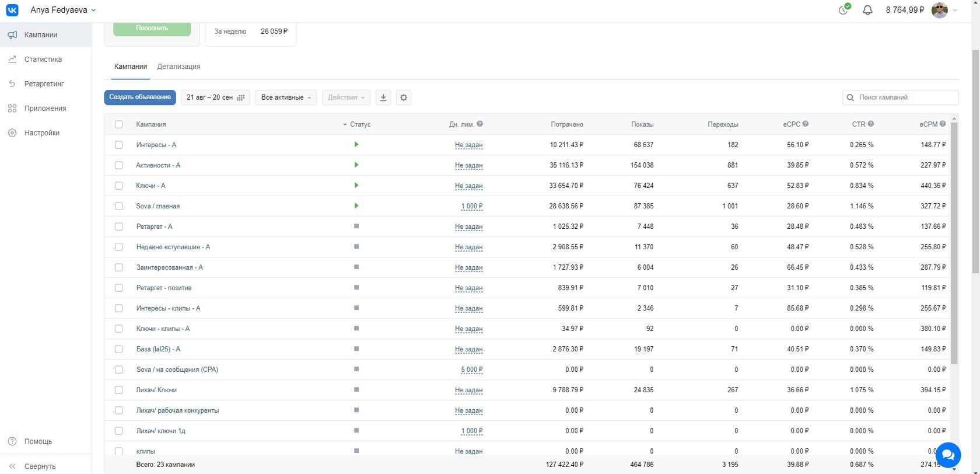Check the box for Ключи - А
This screenshot has width=980, height=474.
[x=119, y=186]
